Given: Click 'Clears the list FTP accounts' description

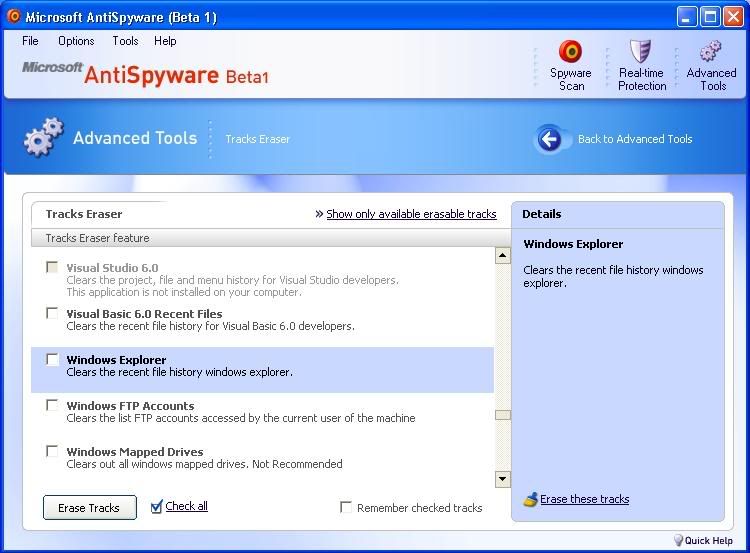Looking at the screenshot, I should 241,418.
